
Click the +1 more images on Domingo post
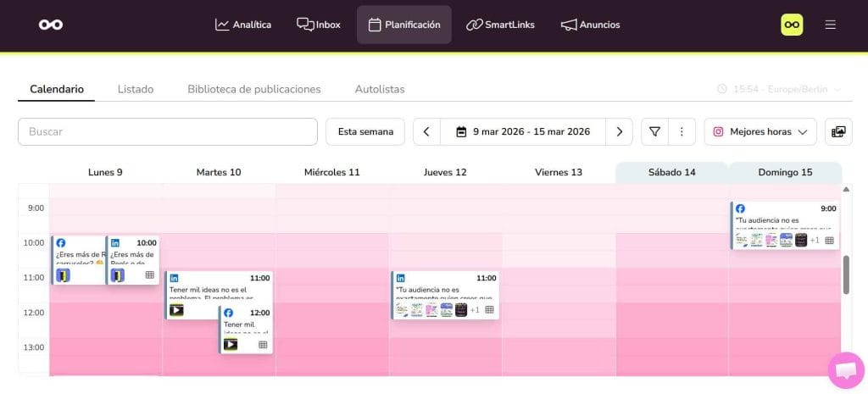[815, 240]
